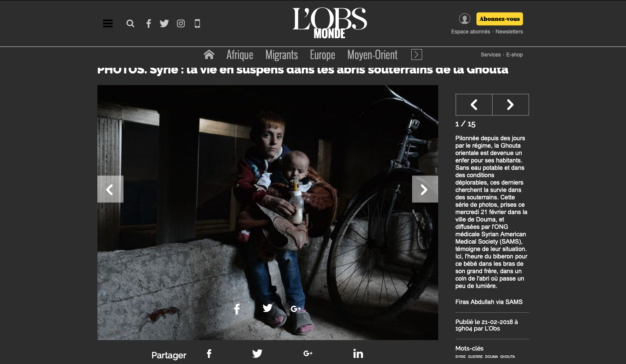626x364 pixels.
Task: Expand more navigation sections arrow
Action: click(416, 54)
